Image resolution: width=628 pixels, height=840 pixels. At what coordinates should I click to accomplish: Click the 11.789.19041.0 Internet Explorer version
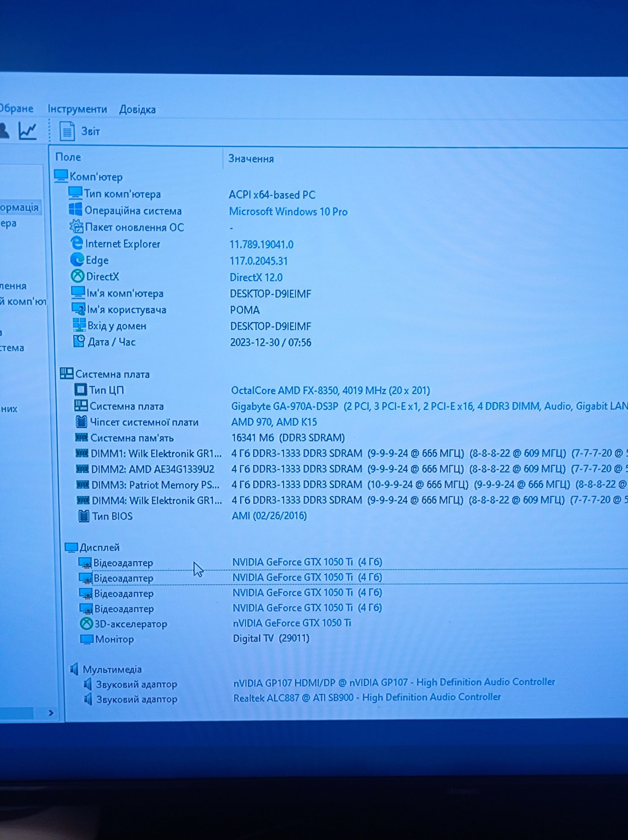tap(261, 244)
